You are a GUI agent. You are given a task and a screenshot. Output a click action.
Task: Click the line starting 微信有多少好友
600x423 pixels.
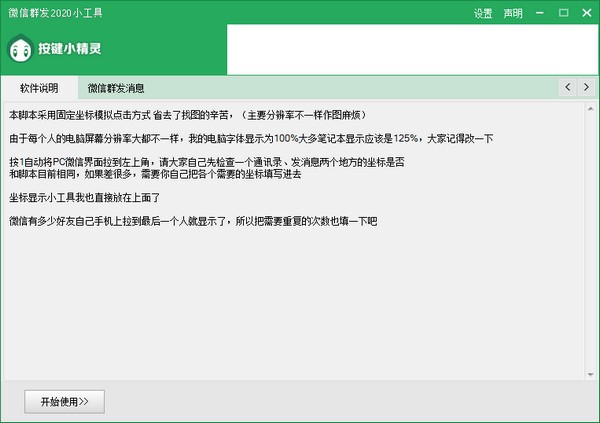coord(193,221)
